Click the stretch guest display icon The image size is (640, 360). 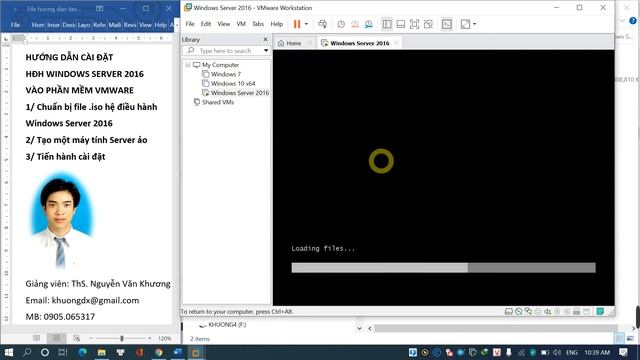point(465,24)
